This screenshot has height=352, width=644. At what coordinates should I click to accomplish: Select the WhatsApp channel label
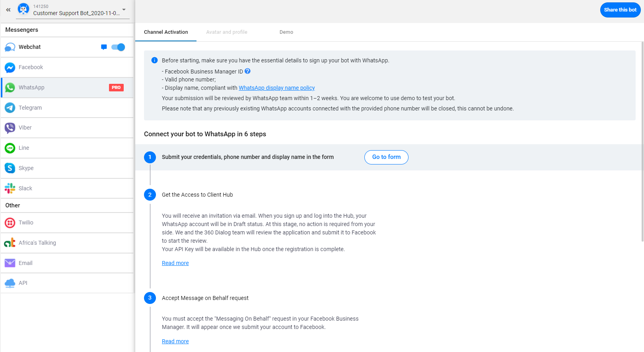tap(31, 87)
